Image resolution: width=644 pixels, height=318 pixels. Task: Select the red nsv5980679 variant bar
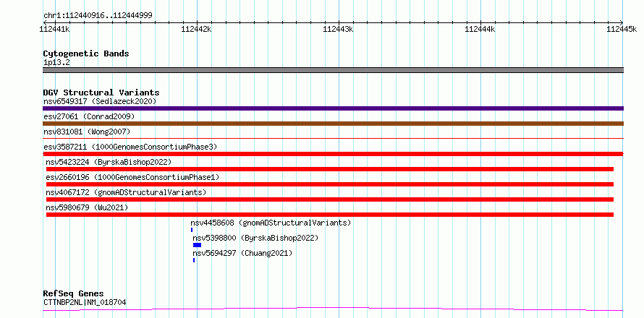[x=330, y=215]
